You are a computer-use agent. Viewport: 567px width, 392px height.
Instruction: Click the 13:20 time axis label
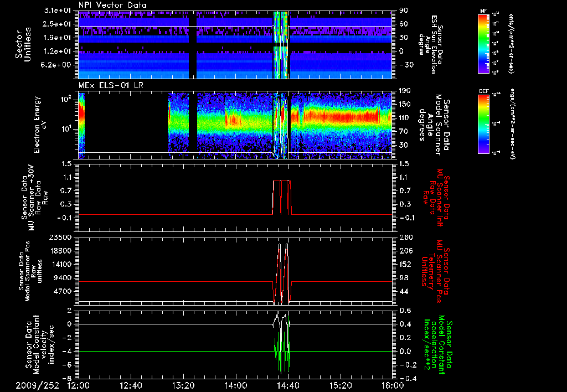183,385
